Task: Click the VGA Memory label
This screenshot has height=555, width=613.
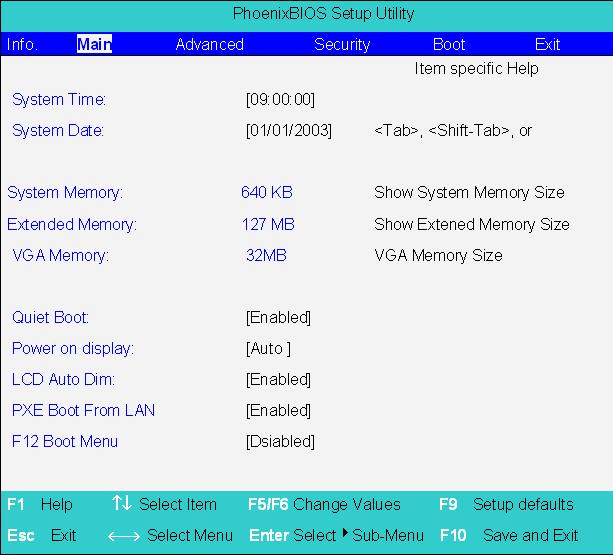Action: click(61, 256)
